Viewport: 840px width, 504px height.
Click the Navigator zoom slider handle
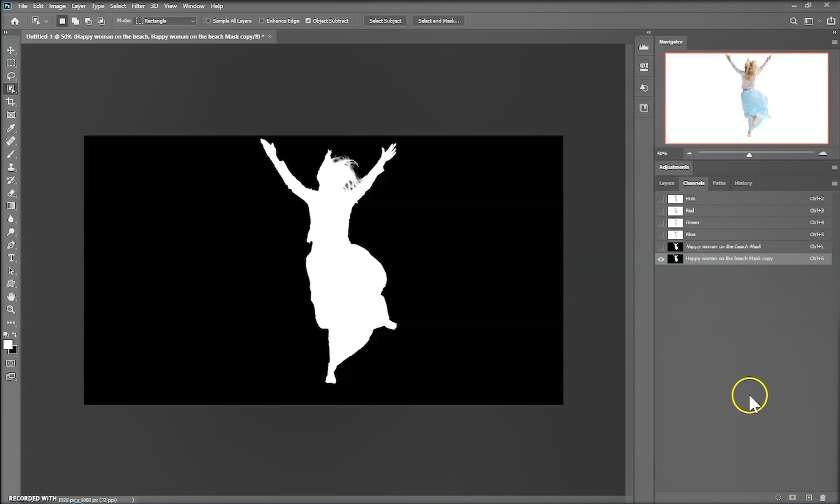pos(749,155)
